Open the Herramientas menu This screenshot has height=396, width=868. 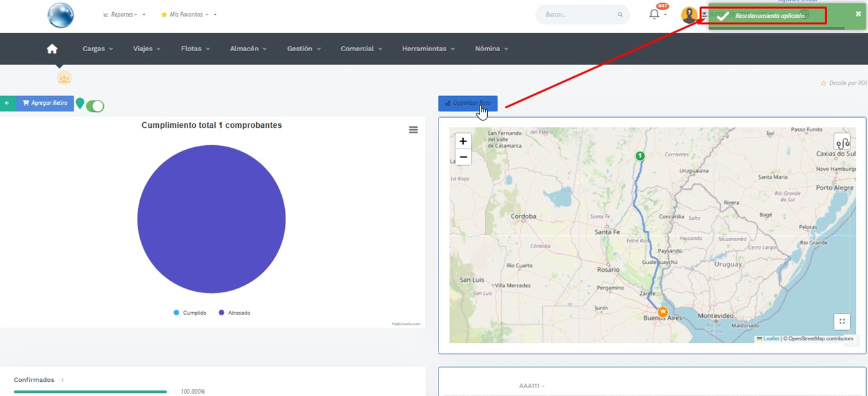pos(428,49)
